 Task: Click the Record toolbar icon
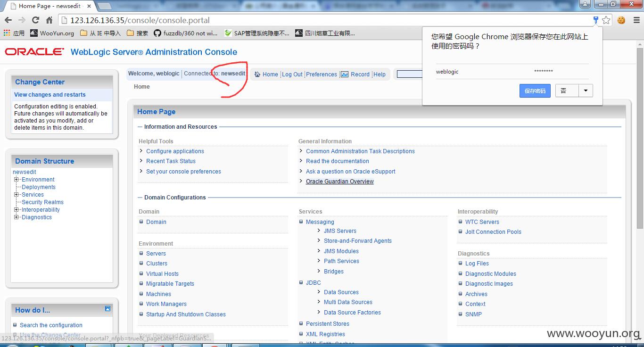(x=345, y=74)
